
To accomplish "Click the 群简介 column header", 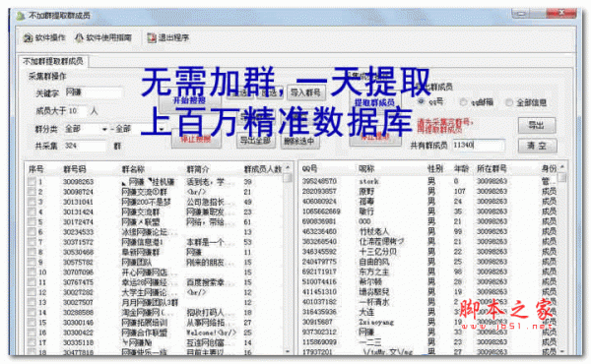I will (x=198, y=169).
